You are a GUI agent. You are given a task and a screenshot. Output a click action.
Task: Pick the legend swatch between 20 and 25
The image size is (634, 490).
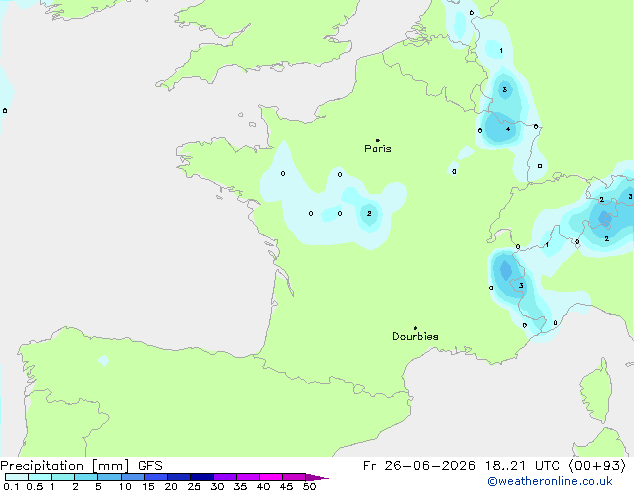179,477
